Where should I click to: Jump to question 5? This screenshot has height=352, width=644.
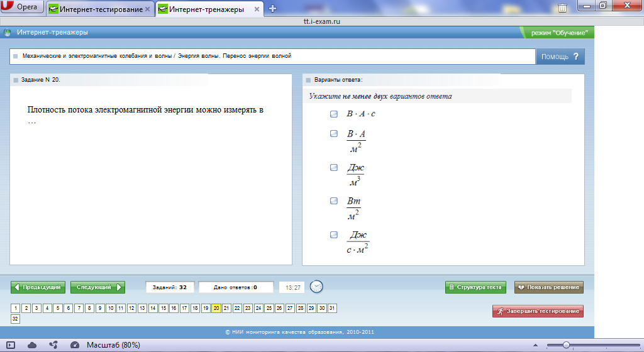(58, 308)
